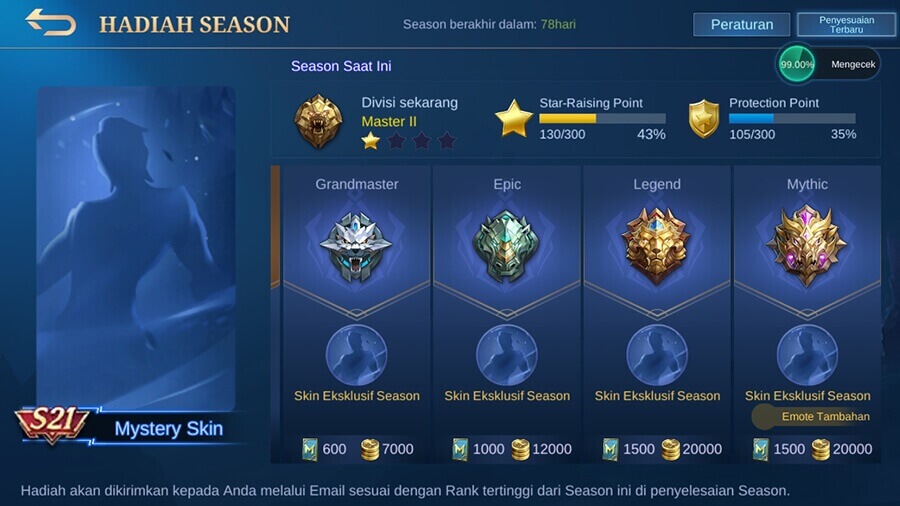This screenshot has width=900, height=506.
Task: Tap the Legend 20000 gold coins reward
Action: 692,449
